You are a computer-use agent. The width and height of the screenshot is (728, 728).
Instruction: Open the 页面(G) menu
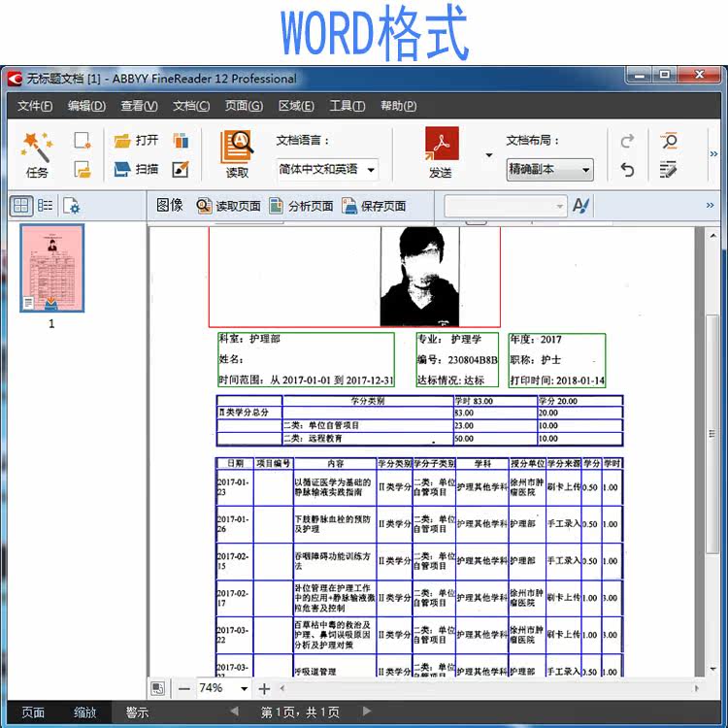(244, 106)
